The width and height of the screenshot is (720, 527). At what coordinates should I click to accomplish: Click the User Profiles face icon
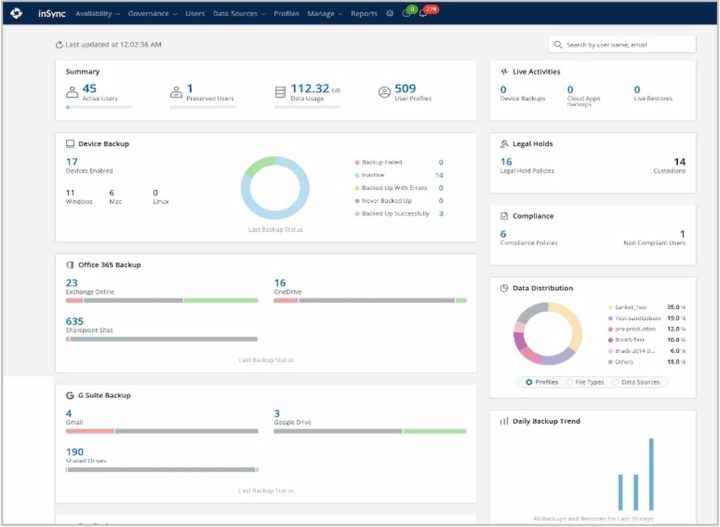384,92
